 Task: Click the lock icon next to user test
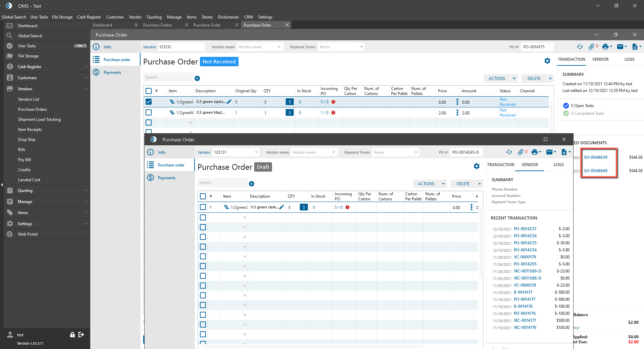tap(72, 335)
